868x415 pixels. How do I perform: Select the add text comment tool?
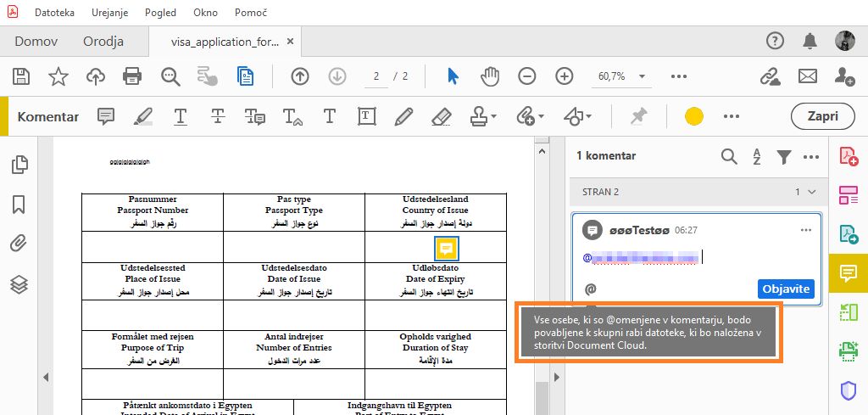coord(330,116)
